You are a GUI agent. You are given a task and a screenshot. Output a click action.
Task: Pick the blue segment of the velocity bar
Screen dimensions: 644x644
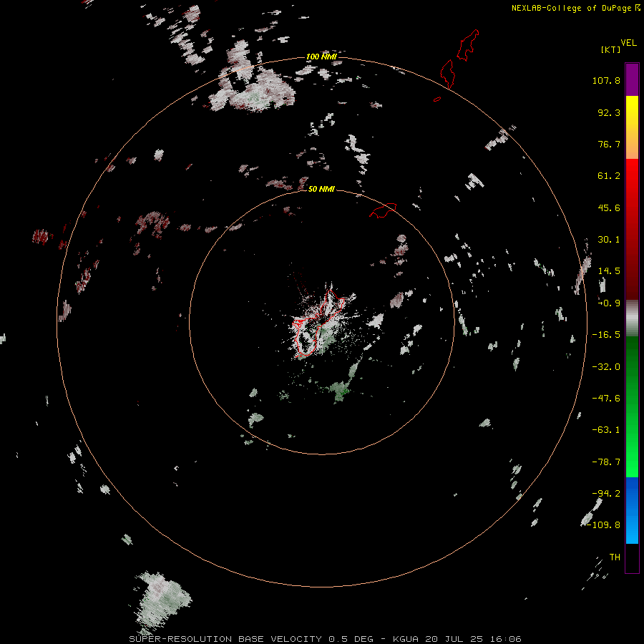click(x=632, y=510)
